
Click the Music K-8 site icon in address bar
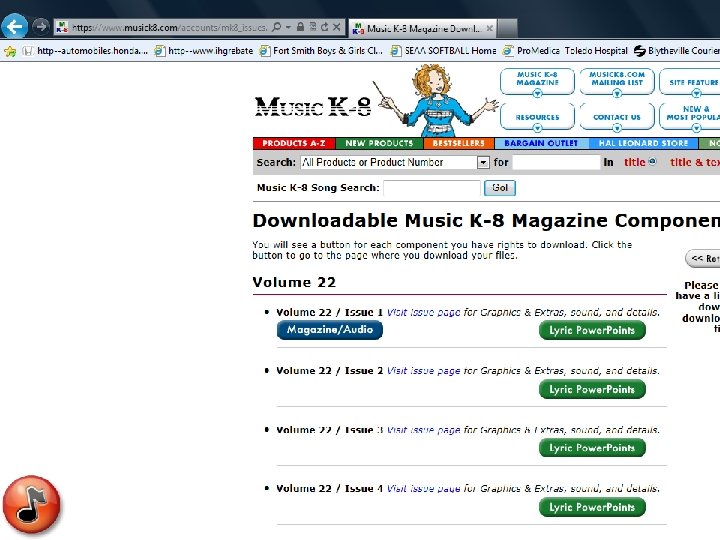62,28
